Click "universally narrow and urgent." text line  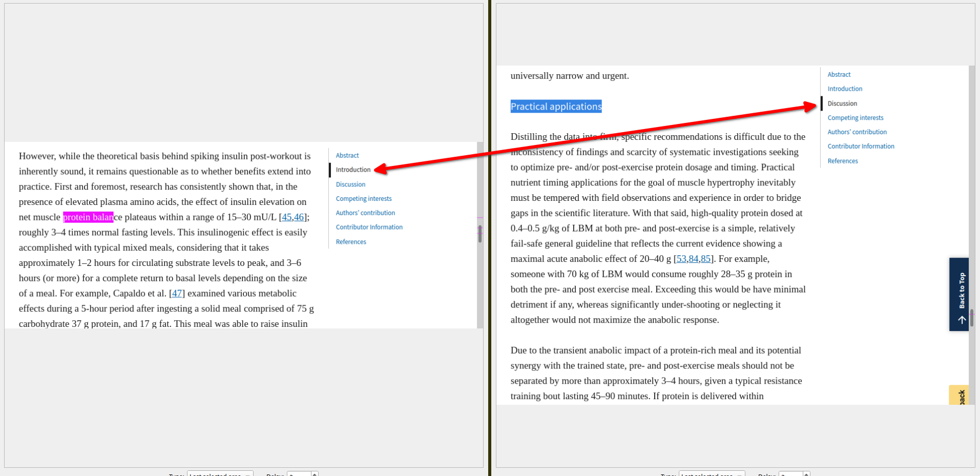click(570, 76)
